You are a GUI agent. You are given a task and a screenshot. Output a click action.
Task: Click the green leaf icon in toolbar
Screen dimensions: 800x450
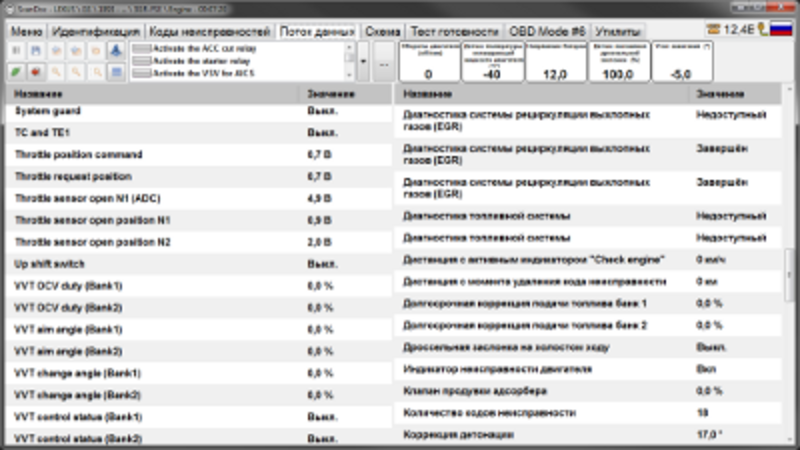(17, 72)
